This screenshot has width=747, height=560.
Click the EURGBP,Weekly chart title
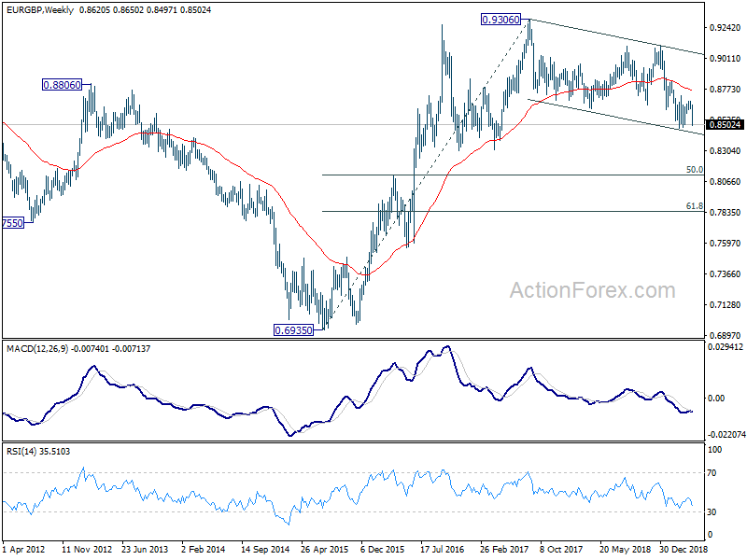pos(40,10)
